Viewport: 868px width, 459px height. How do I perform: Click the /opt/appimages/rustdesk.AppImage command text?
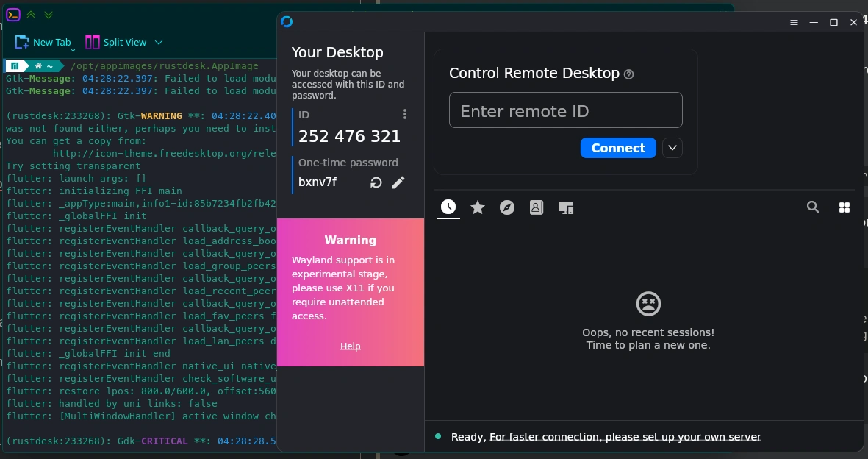pos(165,66)
